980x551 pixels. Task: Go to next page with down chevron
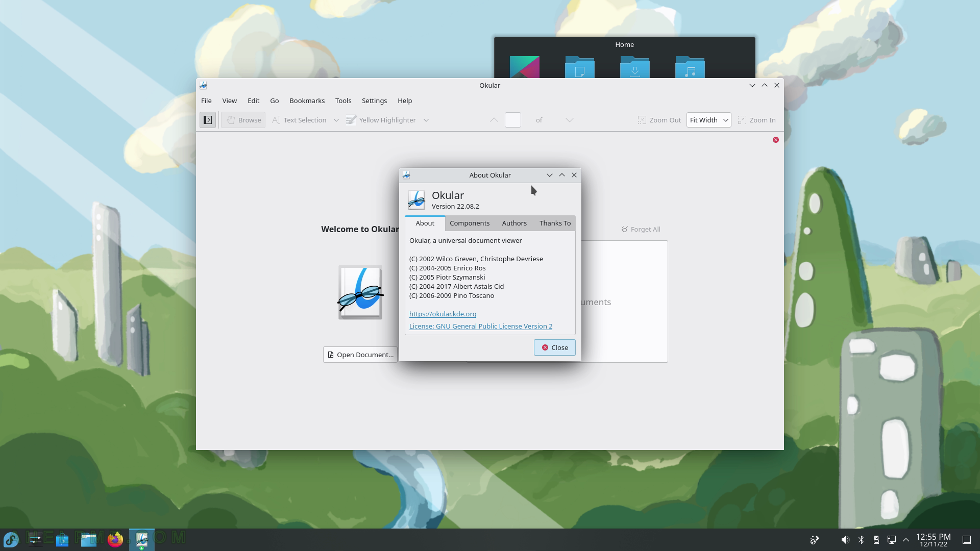coord(569,120)
